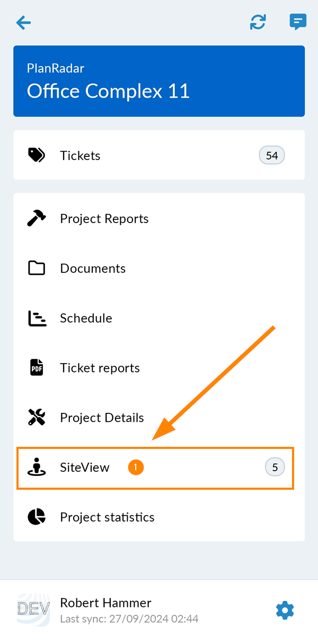Viewport: 318px width, 644px height.
Task: Click the SiteView count badge 5
Action: click(275, 467)
